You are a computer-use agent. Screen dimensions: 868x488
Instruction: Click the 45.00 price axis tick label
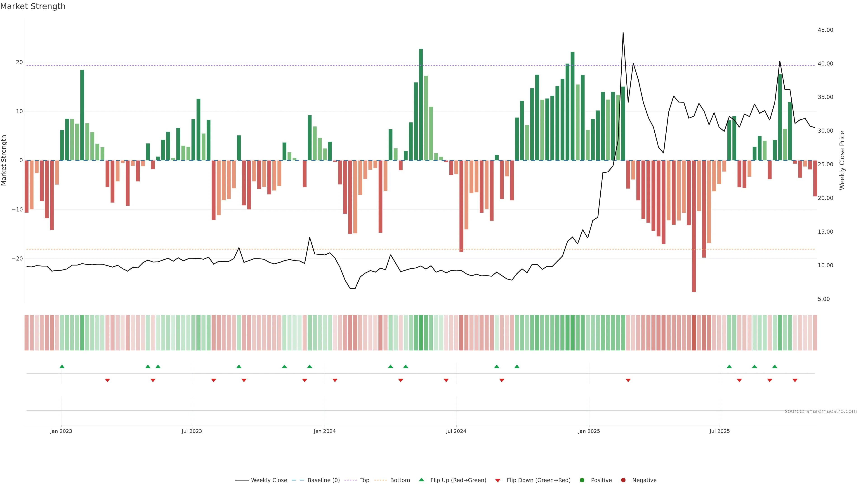coord(825,30)
